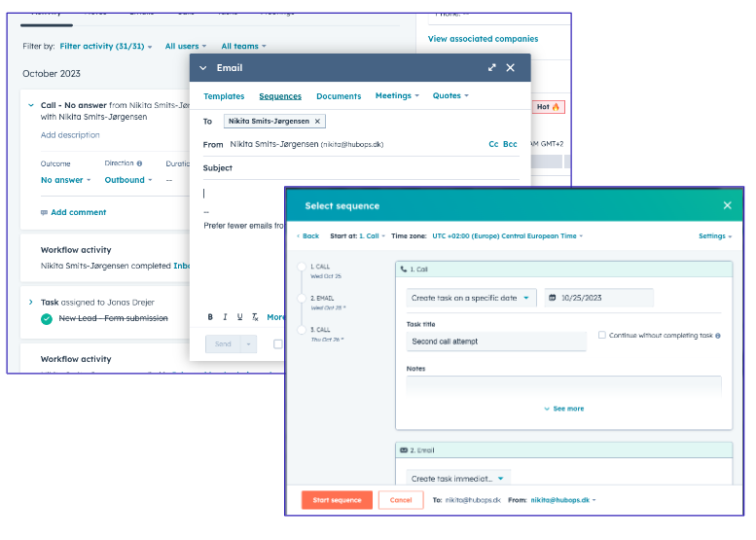This screenshot has height=540, width=756.
Task: Click Add comment link
Action: click(79, 213)
